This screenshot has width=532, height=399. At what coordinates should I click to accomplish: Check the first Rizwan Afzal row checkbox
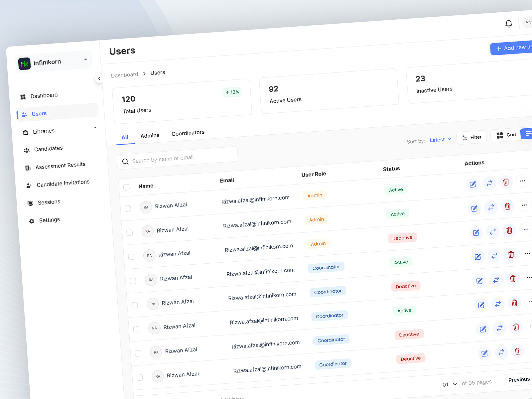[128, 208]
